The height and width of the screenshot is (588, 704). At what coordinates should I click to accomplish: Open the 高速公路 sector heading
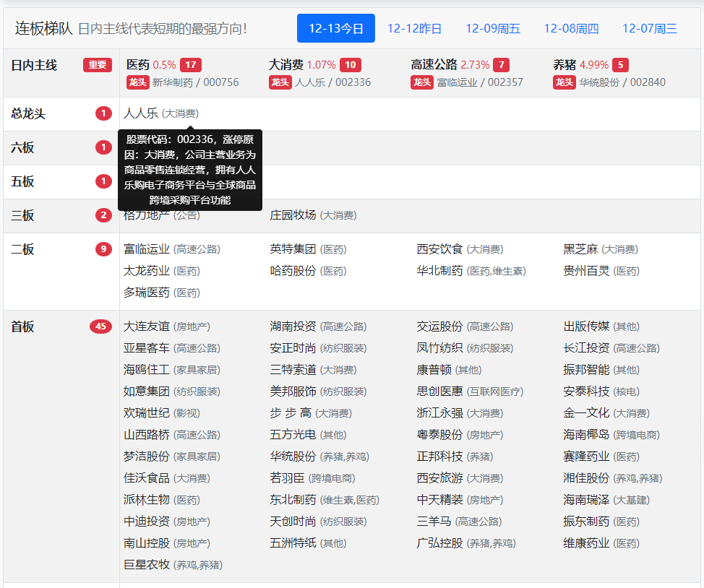click(x=434, y=64)
